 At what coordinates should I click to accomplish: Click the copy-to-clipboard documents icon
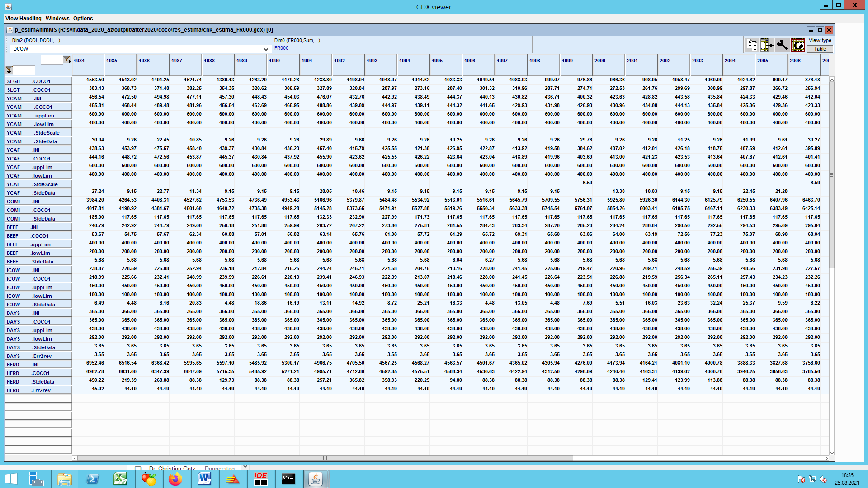point(752,45)
